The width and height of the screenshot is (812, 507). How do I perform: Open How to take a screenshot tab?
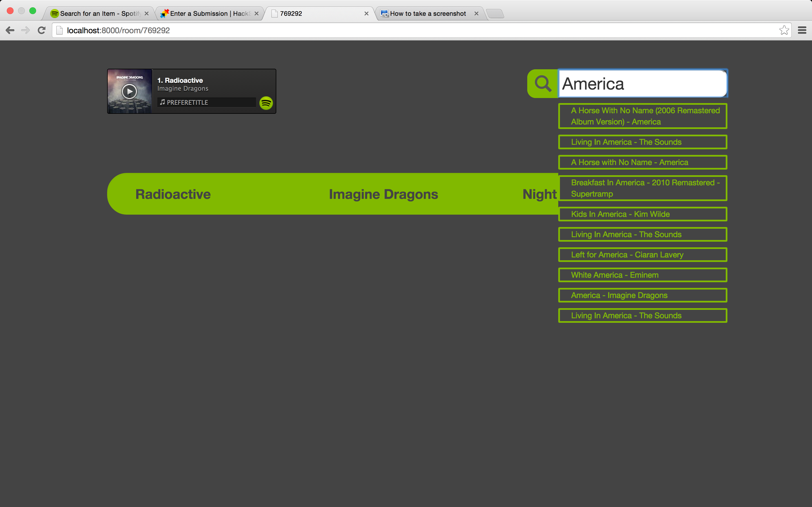coord(427,14)
